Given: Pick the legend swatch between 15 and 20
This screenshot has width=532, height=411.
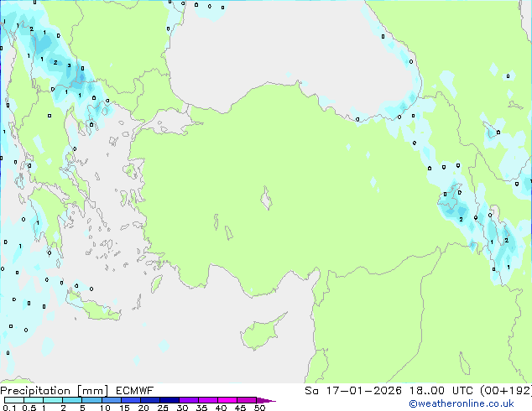Looking at the screenshot, I should (x=131, y=400).
